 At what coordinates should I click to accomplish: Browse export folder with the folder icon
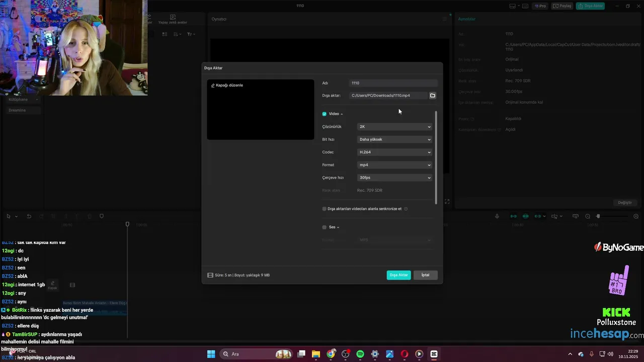[432, 96]
